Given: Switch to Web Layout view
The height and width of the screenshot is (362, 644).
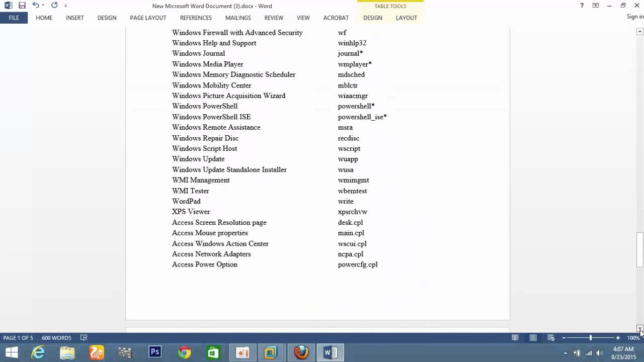Looking at the screenshot, I should click(x=551, y=338).
